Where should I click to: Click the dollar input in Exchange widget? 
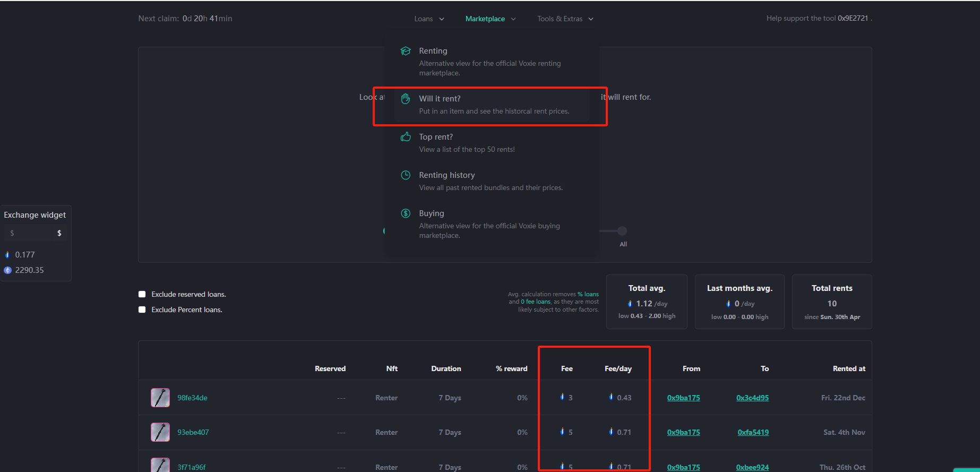[29, 233]
